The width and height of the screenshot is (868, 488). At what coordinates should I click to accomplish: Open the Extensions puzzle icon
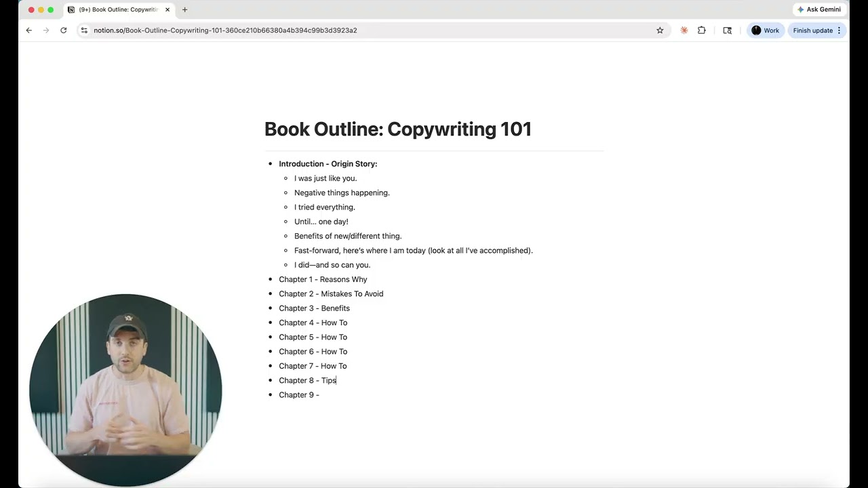(701, 30)
